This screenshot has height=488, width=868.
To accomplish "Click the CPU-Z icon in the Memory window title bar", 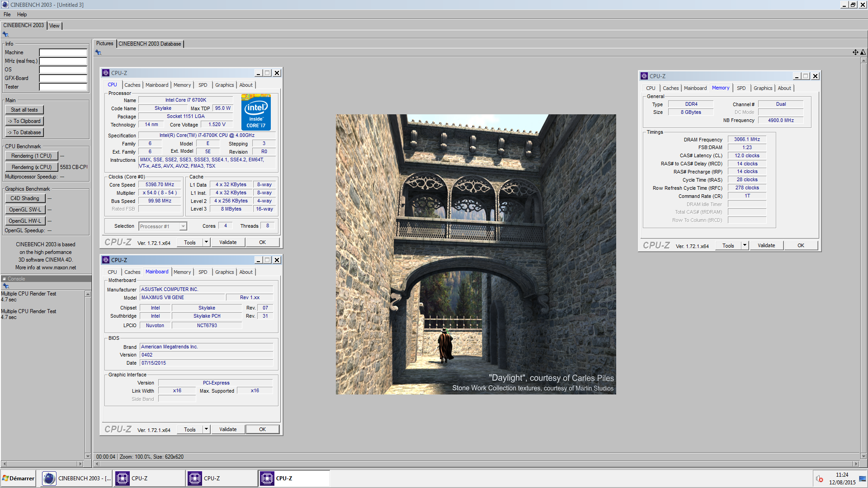I will 644,76.
